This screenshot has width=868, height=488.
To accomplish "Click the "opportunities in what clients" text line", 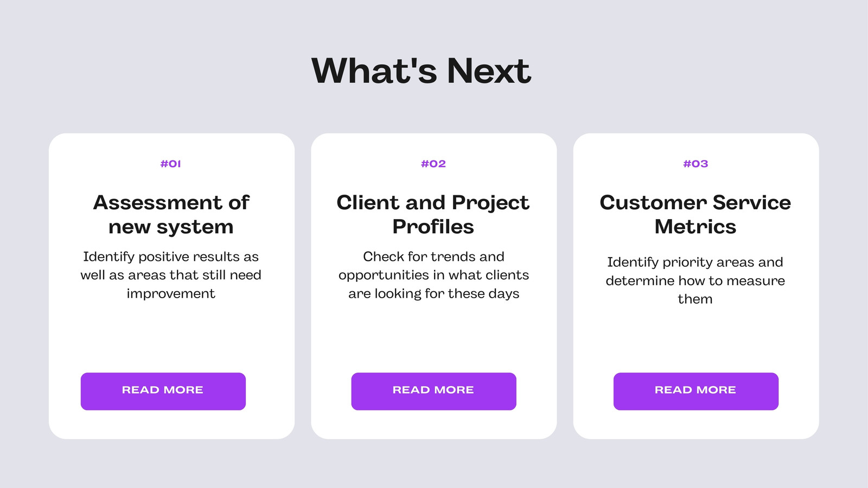I will (433, 275).
